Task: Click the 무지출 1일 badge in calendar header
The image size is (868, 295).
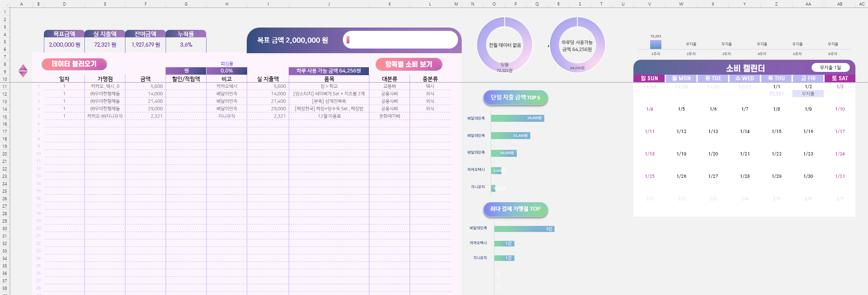Action: [830, 68]
